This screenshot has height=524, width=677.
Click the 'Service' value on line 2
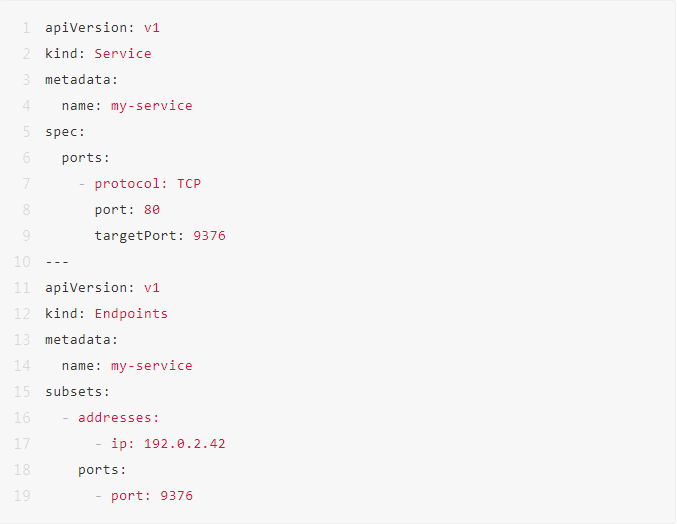(x=123, y=53)
